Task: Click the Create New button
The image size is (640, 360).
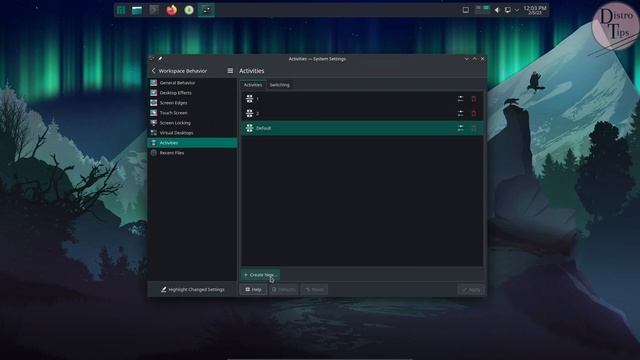Action: coord(260,275)
